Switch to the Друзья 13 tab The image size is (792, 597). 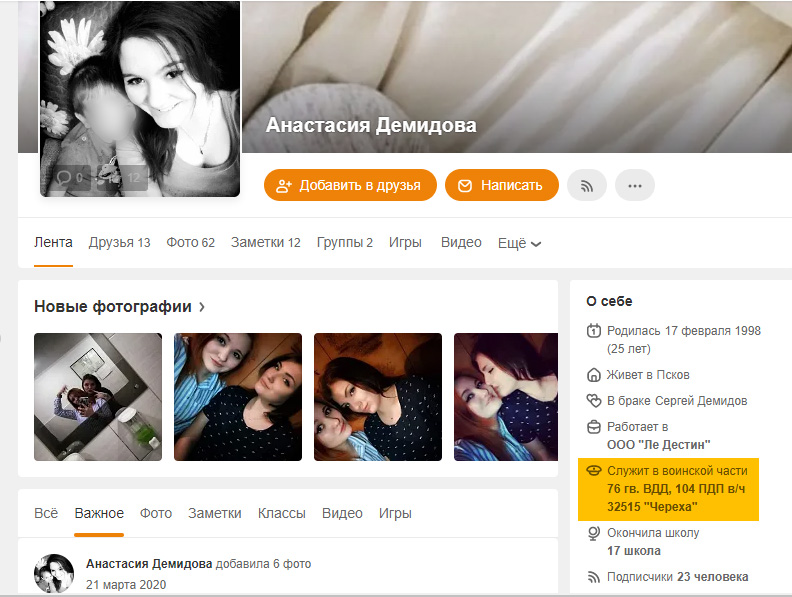tap(120, 242)
